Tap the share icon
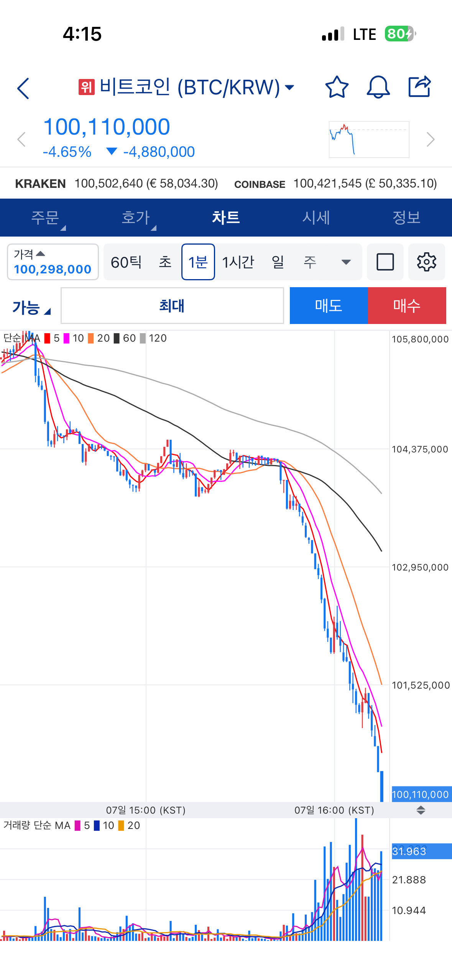Viewport: 452px width, 980px height. point(419,87)
